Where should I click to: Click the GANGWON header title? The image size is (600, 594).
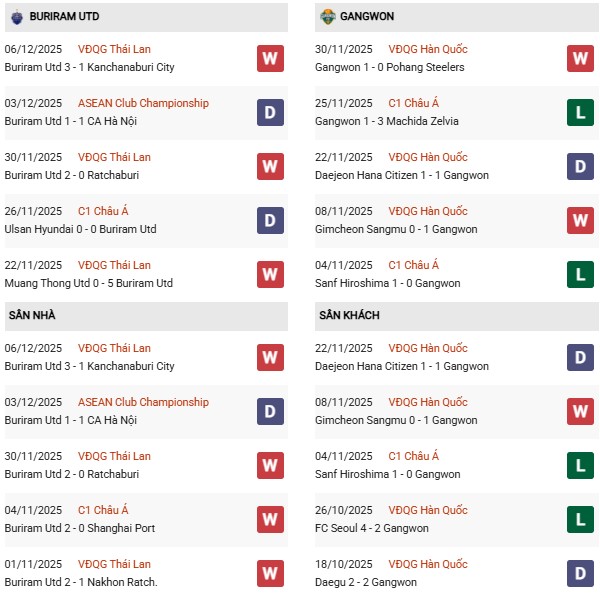[x=369, y=17]
